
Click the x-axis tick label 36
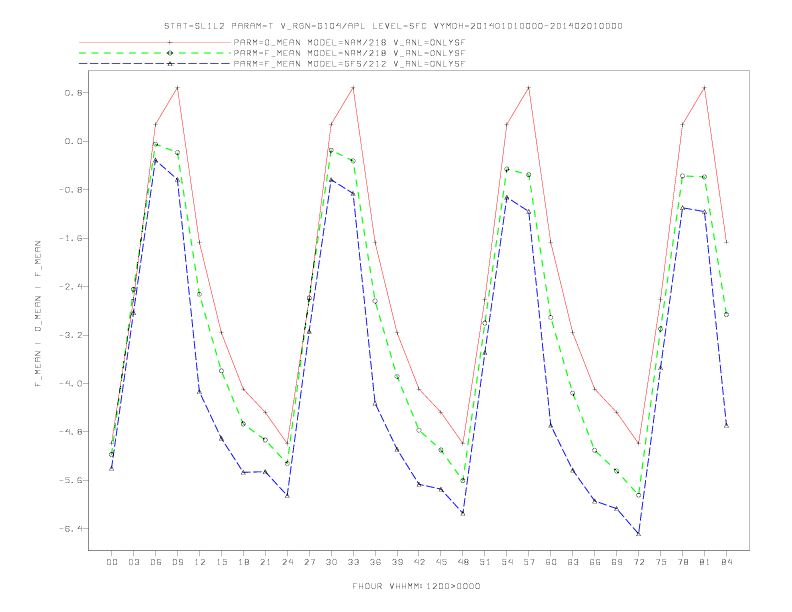pyautogui.click(x=375, y=562)
